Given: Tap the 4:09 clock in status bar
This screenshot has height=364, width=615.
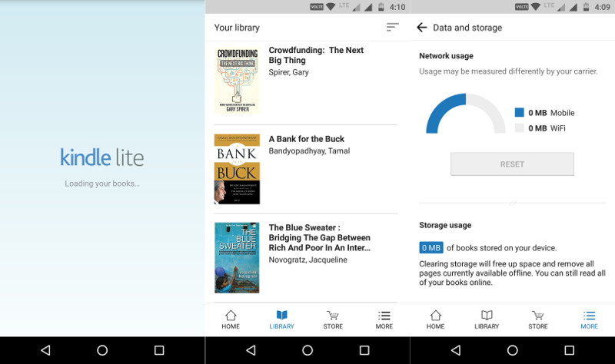Looking at the screenshot, I should coord(602,7).
